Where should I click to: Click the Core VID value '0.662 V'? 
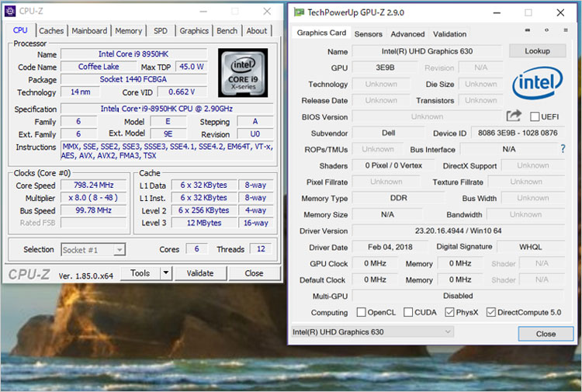click(182, 92)
